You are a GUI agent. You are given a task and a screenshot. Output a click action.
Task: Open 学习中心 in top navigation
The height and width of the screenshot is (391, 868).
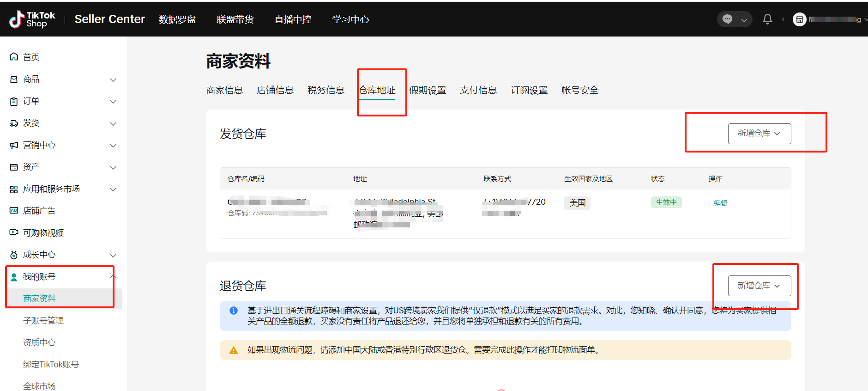coord(350,19)
